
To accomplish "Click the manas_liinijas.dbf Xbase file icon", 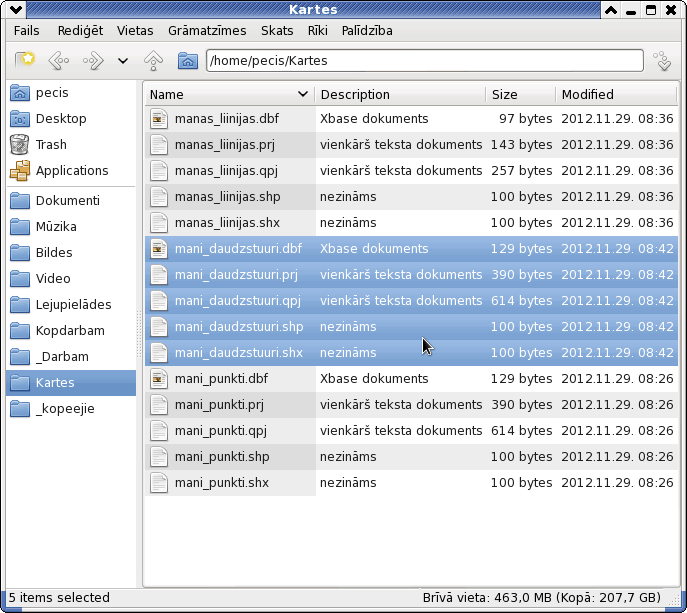I will (x=159, y=119).
